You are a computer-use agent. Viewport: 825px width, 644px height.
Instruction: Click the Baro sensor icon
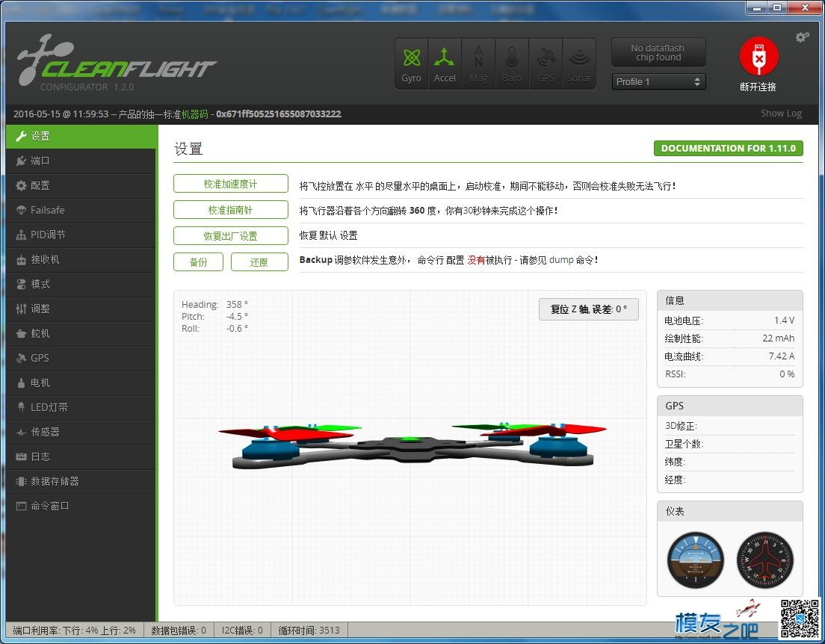point(512,64)
